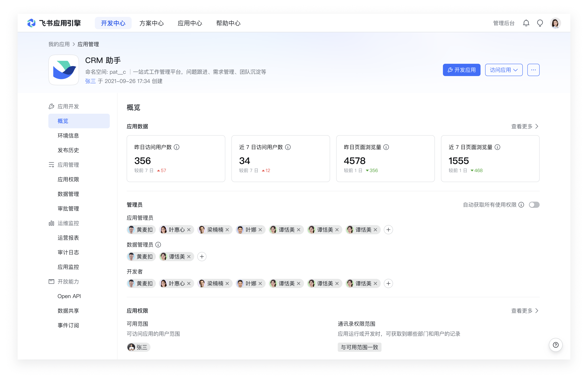Toggle 自动获取所有使用权限 switch
Viewport: 588px width, 381px height.
click(534, 205)
